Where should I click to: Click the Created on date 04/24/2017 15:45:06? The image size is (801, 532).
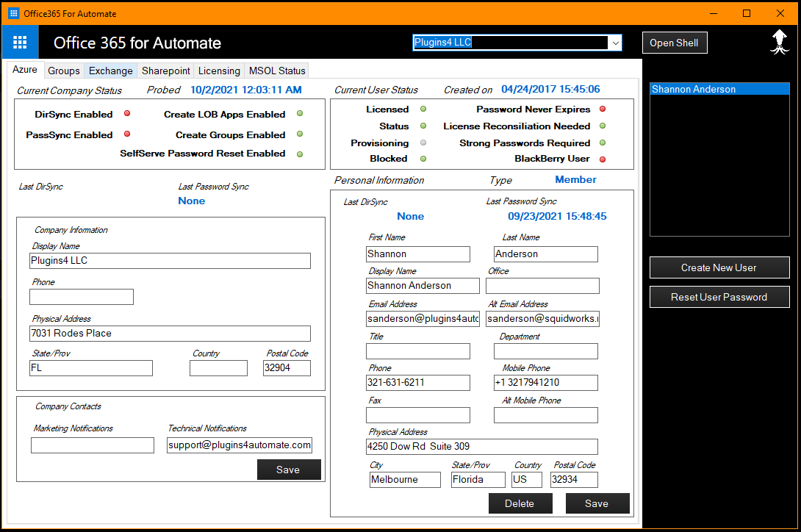tap(550, 90)
